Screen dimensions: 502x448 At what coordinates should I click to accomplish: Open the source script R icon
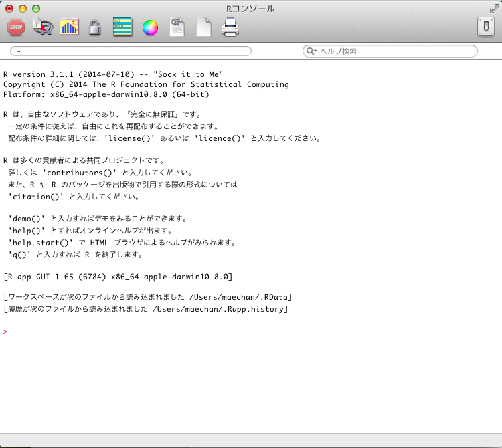[43, 27]
